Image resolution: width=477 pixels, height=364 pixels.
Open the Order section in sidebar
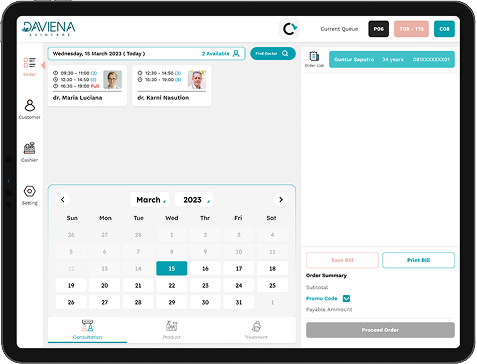(x=29, y=66)
